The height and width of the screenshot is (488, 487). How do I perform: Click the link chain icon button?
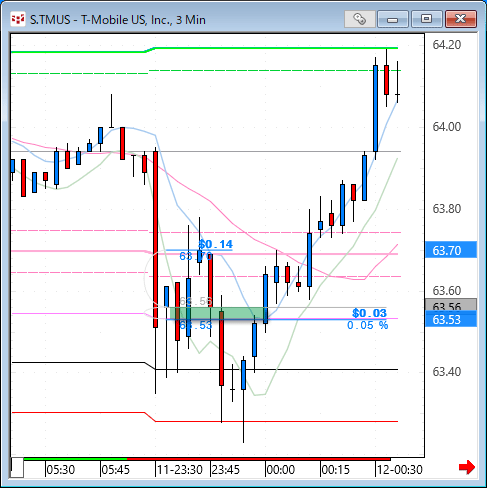(359, 19)
